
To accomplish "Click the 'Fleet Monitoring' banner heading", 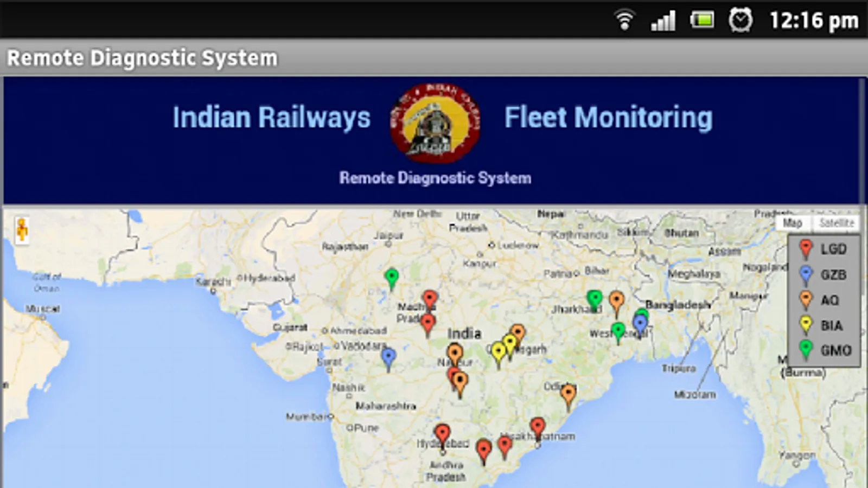I will coord(609,118).
